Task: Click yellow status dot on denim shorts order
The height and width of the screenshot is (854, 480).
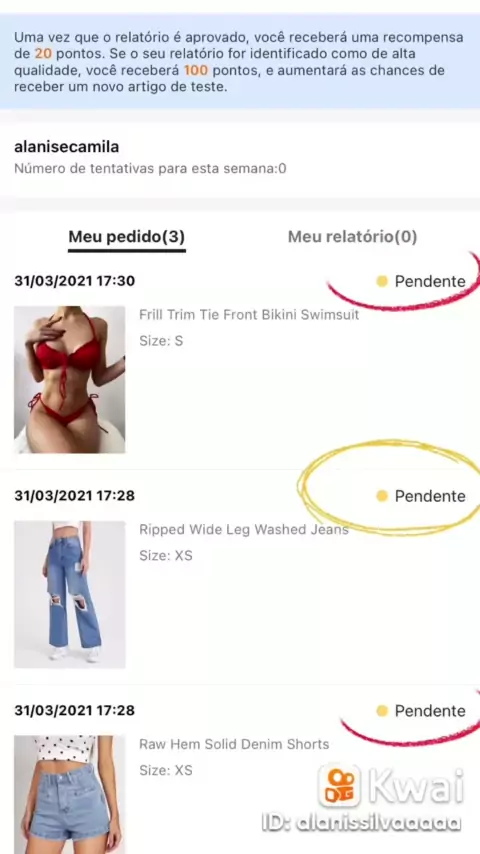Action: coord(382,710)
